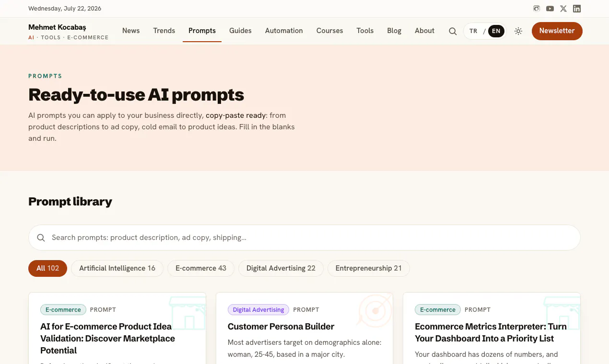
Task: Open the About menu item
Action: (x=424, y=31)
